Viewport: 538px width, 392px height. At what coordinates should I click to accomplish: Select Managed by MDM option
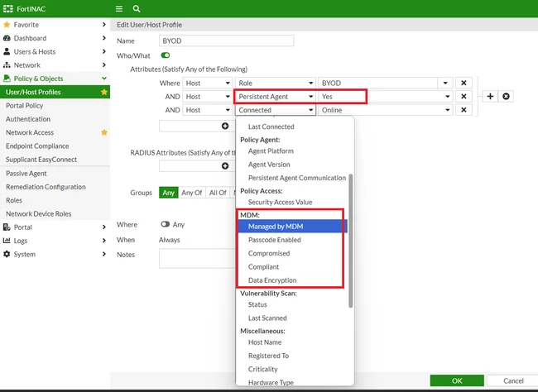293,227
